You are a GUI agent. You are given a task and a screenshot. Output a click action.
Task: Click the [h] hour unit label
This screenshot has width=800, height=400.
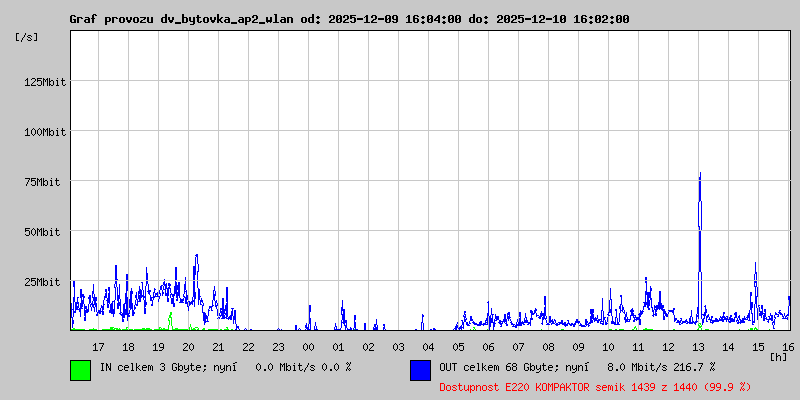(779, 357)
